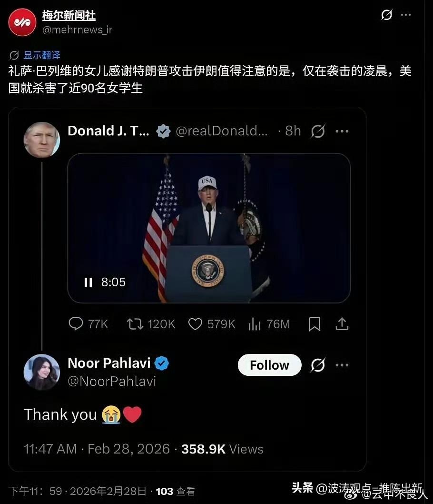The image size is (433, 504).
Task: Click the @NoorPahlavi handle
Action: (x=112, y=382)
